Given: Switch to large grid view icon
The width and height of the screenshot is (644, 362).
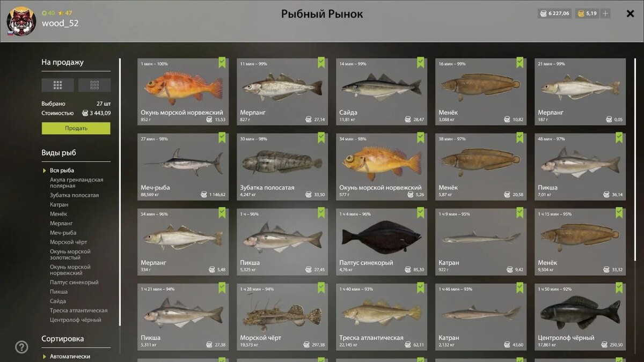Looking at the screenshot, I should [57, 85].
